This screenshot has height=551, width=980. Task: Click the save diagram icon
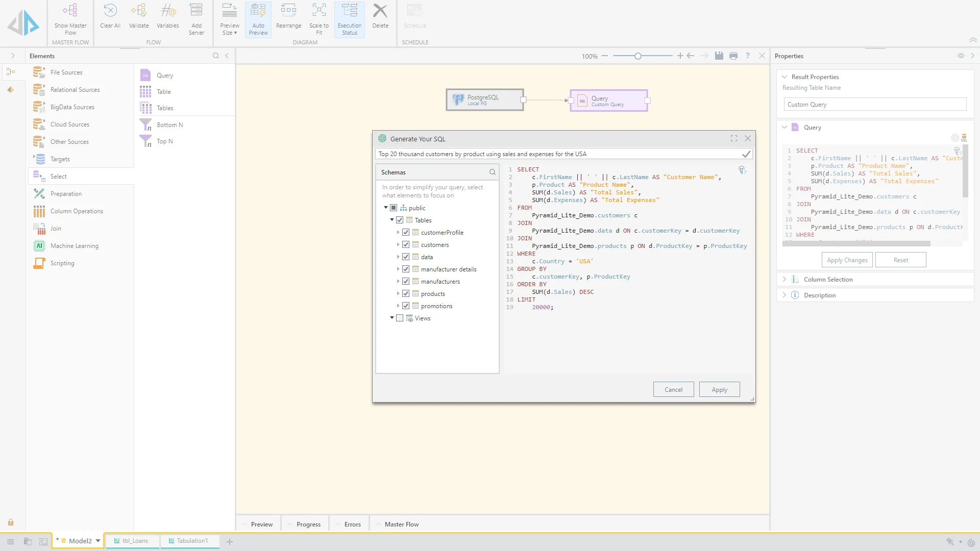[x=719, y=56]
